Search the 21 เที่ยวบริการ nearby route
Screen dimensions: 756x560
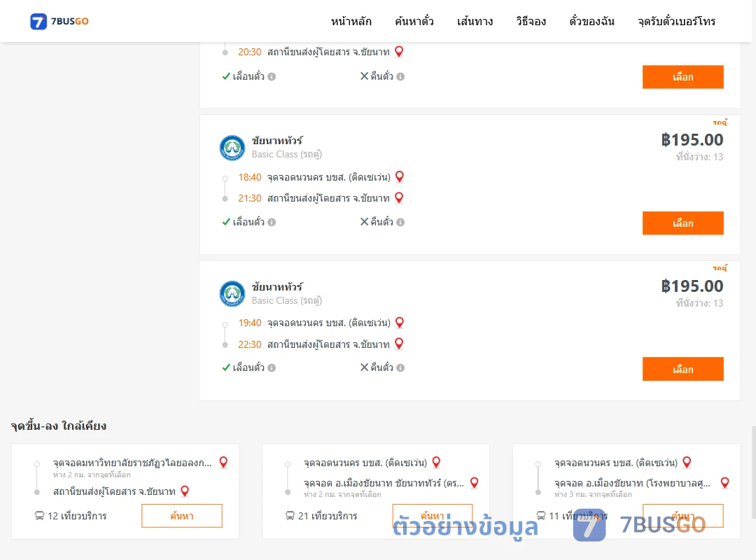(x=433, y=516)
